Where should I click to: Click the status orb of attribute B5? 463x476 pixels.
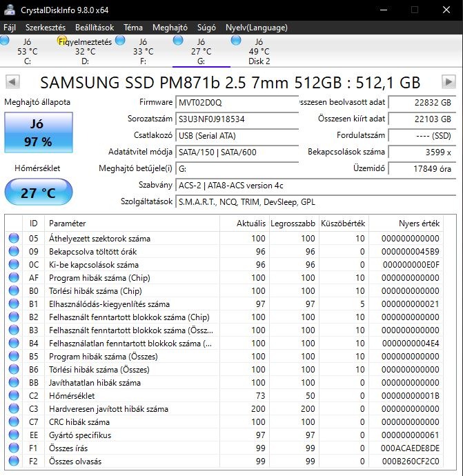click(14, 356)
